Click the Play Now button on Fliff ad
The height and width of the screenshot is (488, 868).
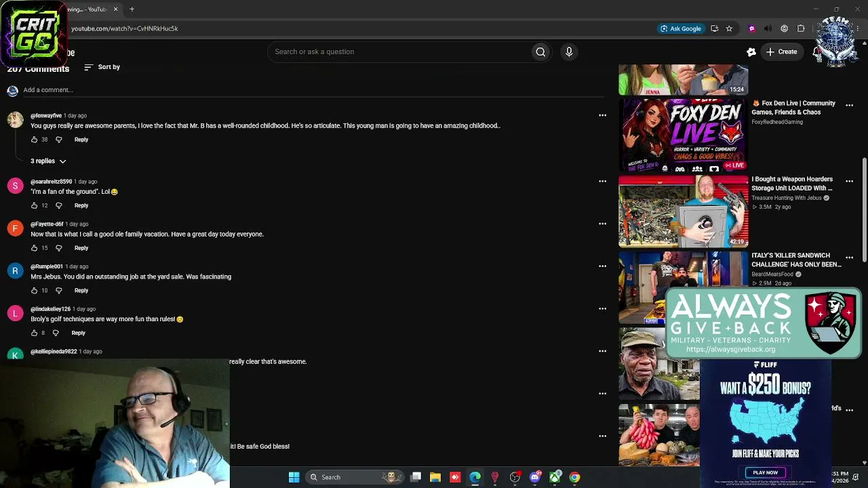766,472
